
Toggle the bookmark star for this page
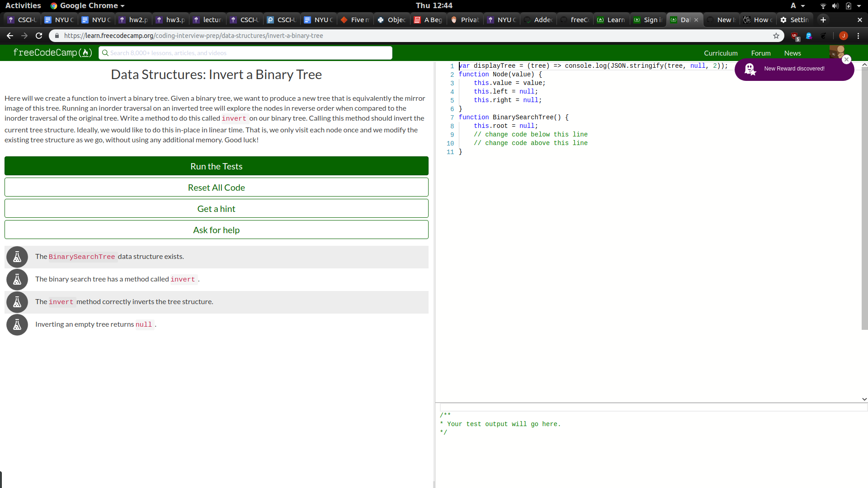pyautogui.click(x=776, y=35)
